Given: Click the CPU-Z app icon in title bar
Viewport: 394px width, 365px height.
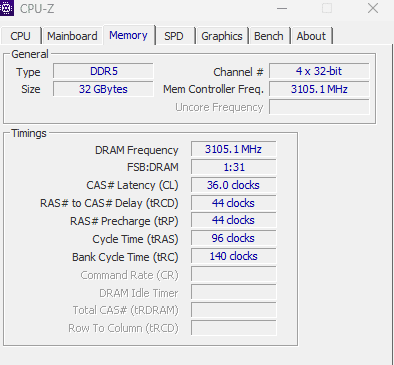Looking at the screenshot, I should pos(6,8).
